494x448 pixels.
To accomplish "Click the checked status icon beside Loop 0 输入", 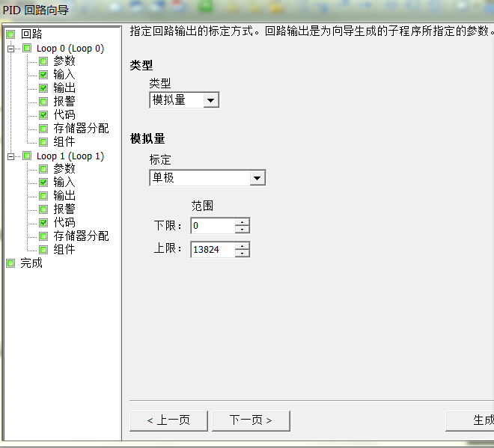I will [43, 75].
